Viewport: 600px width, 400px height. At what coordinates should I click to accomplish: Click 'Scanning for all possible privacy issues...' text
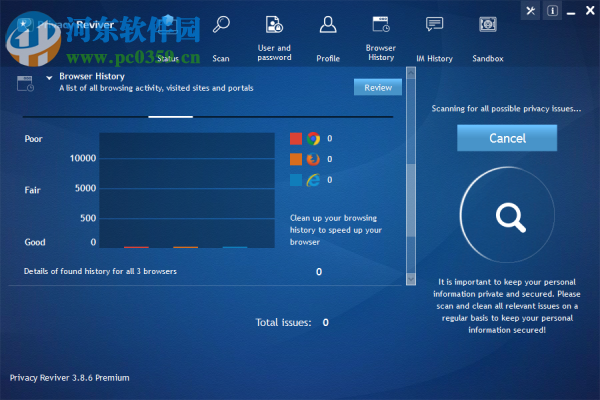506,109
